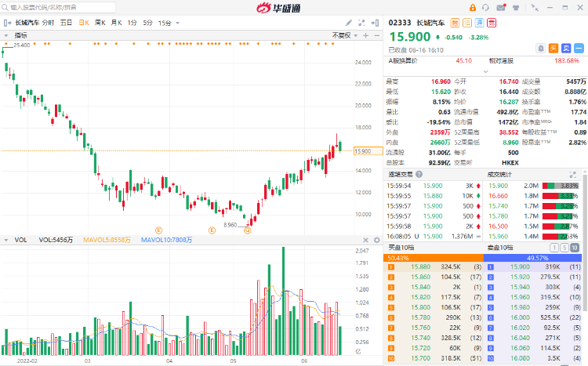This screenshot has width=588, height=366.
Task: Click the current price tag 15.900 on axis
Action: [x=368, y=151]
